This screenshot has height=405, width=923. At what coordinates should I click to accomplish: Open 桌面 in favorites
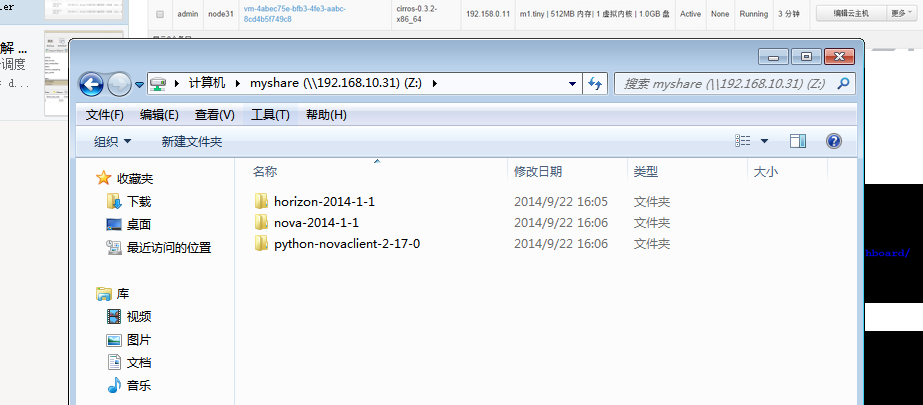[139, 224]
